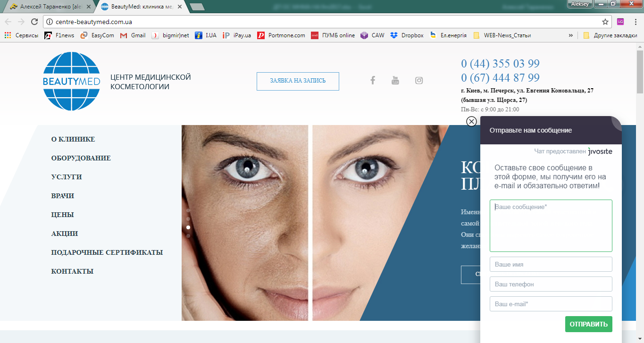This screenshot has width=644, height=343.
Task: Click the BeautyMed globe logo
Action: (x=71, y=81)
